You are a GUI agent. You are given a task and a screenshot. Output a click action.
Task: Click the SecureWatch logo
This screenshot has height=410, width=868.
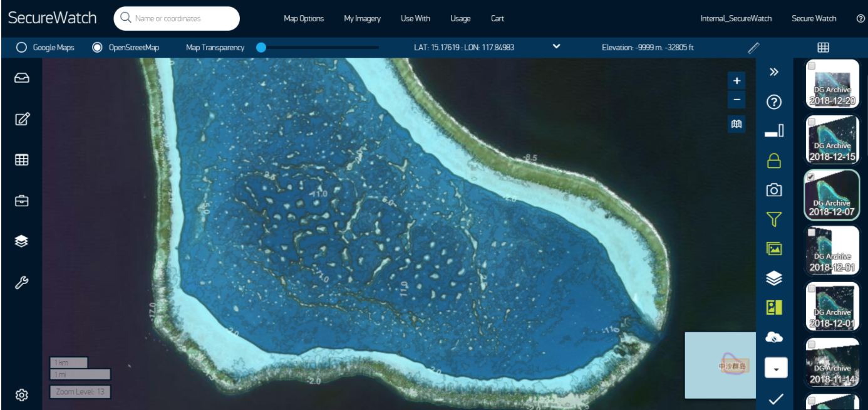(52, 18)
